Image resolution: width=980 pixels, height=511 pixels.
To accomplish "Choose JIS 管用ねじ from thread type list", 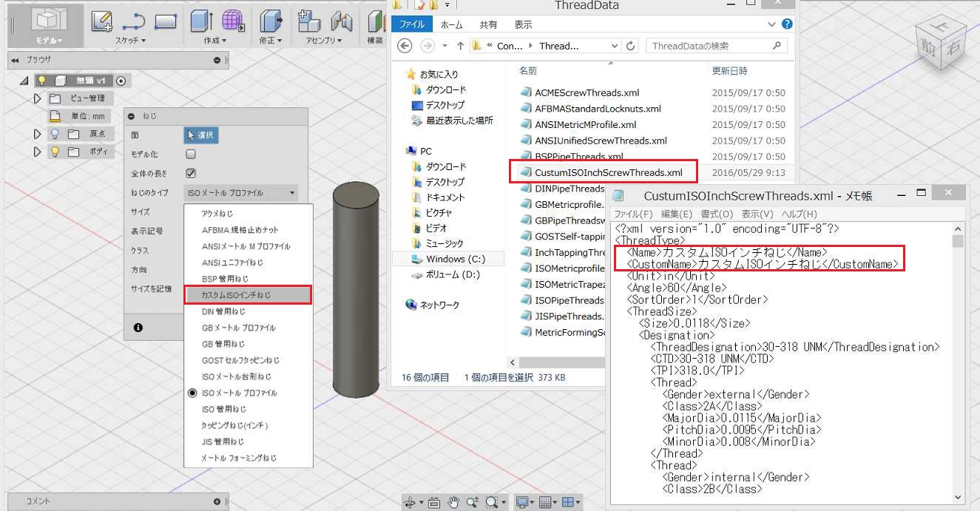I will 248,441.
